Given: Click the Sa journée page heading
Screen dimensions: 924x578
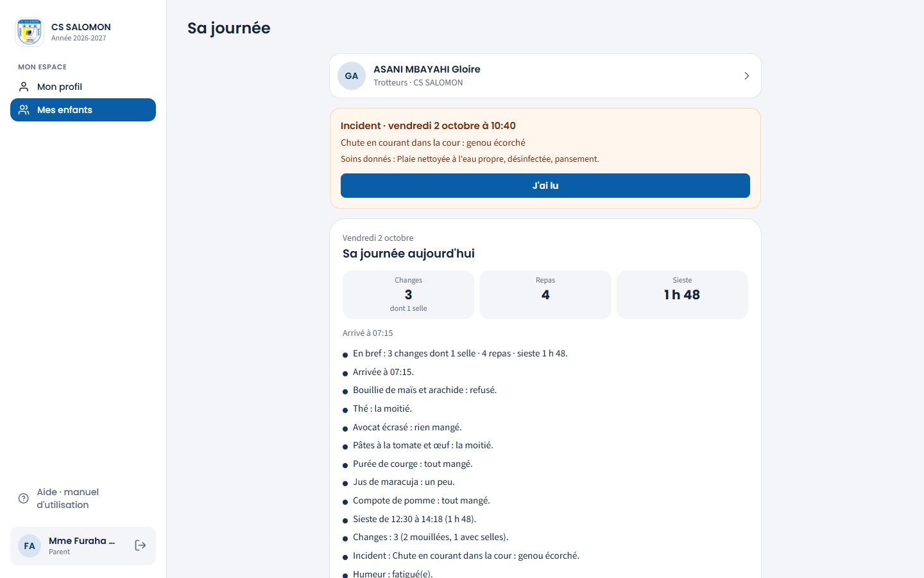Looking at the screenshot, I should (x=229, y=28).
